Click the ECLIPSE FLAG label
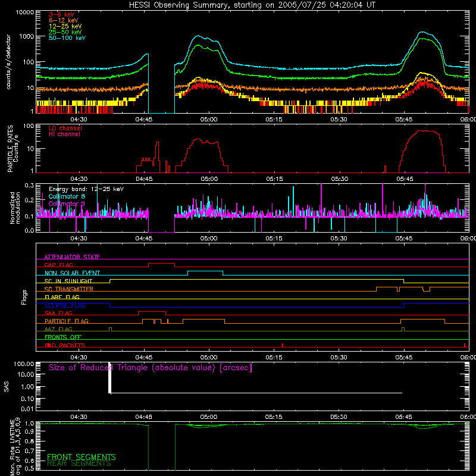Image resolution: width=476 pixels, height=476 pixels. (65, 305)
